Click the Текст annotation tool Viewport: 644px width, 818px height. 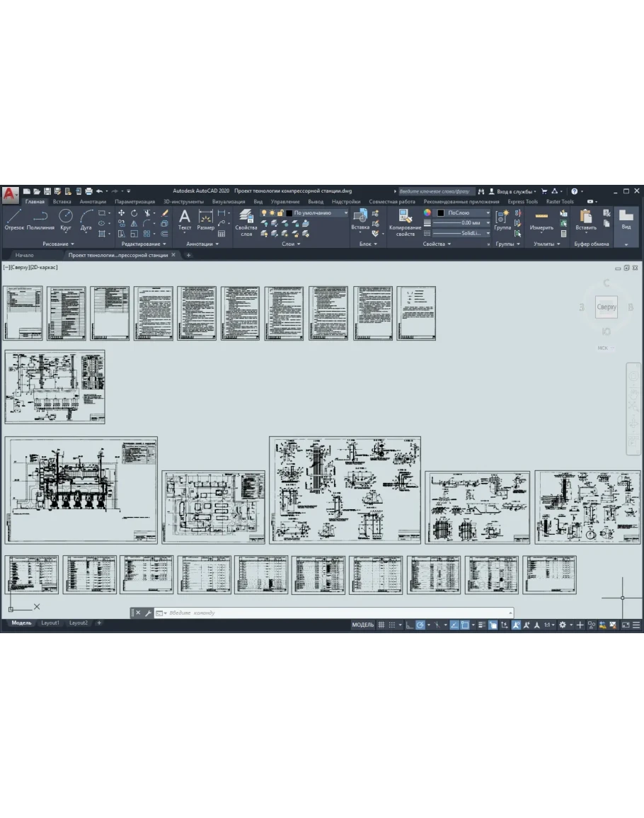click(185, 219)
